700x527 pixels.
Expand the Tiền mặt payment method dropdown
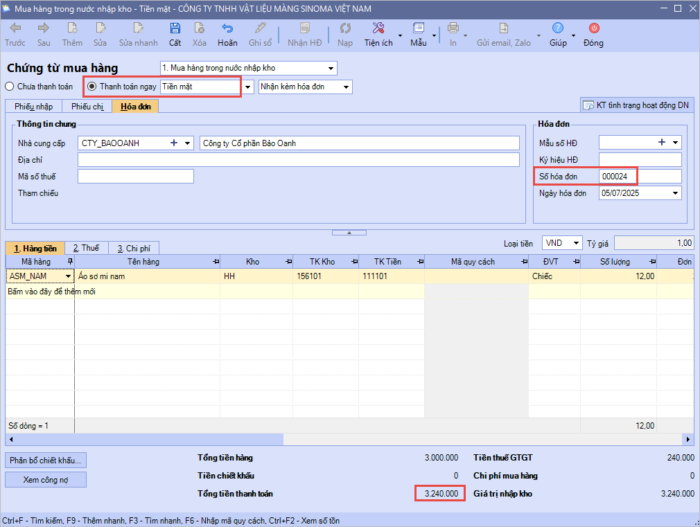pos(248,87)
